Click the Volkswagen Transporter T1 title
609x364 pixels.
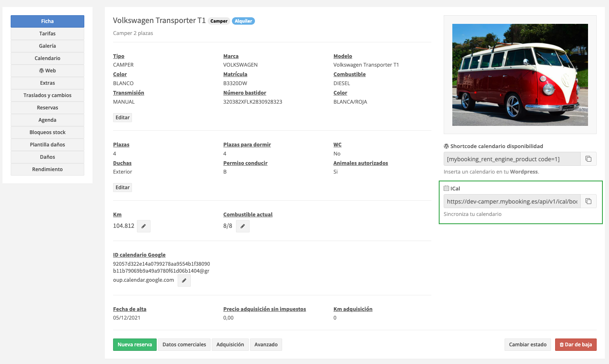pyautogui.click(x=159, y=21)
